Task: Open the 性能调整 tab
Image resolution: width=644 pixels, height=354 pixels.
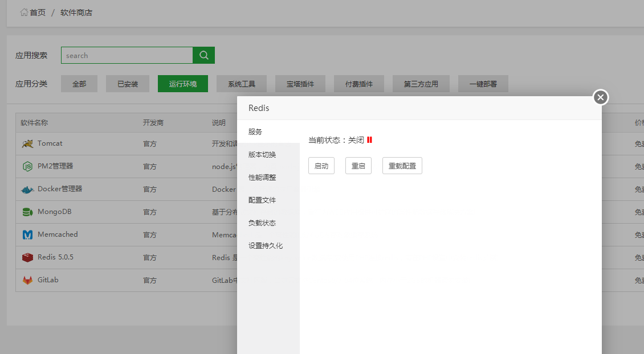Action: click(268, 177)
